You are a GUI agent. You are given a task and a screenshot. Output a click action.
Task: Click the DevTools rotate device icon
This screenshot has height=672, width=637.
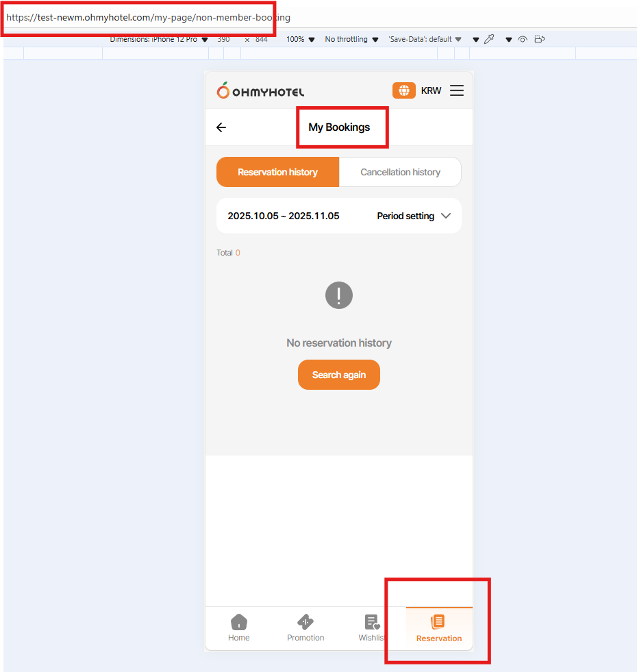pyautogui.click(x=539, y=40)
